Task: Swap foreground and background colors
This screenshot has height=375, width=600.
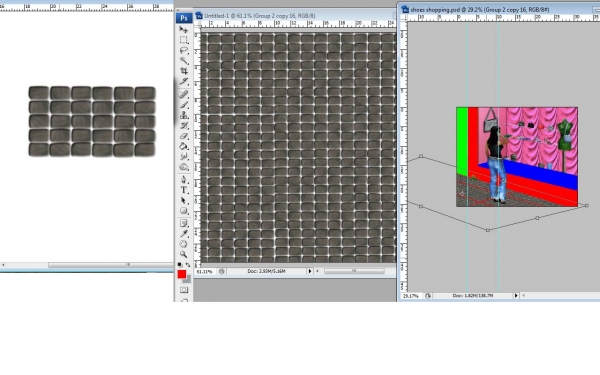Action: [188, 264]
